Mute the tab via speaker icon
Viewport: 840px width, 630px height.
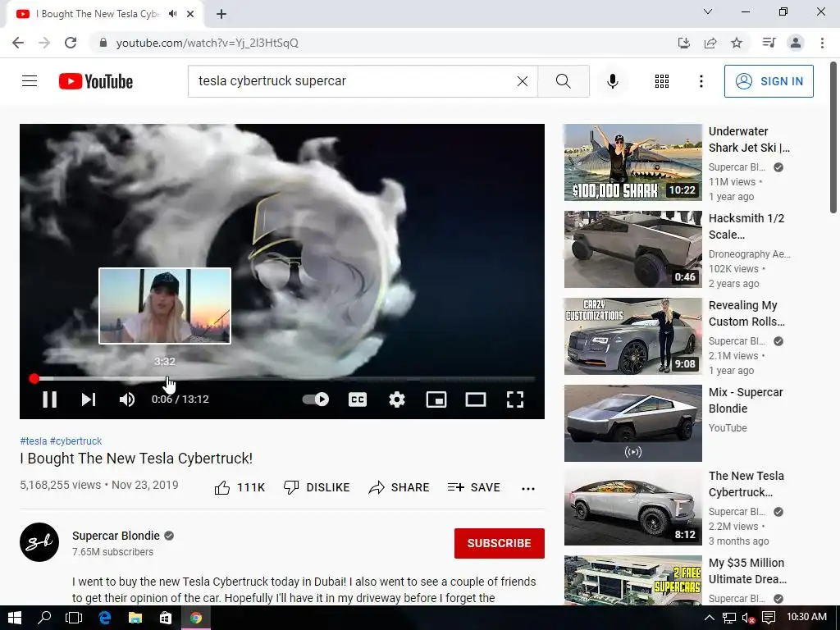[x=172, y=14]
